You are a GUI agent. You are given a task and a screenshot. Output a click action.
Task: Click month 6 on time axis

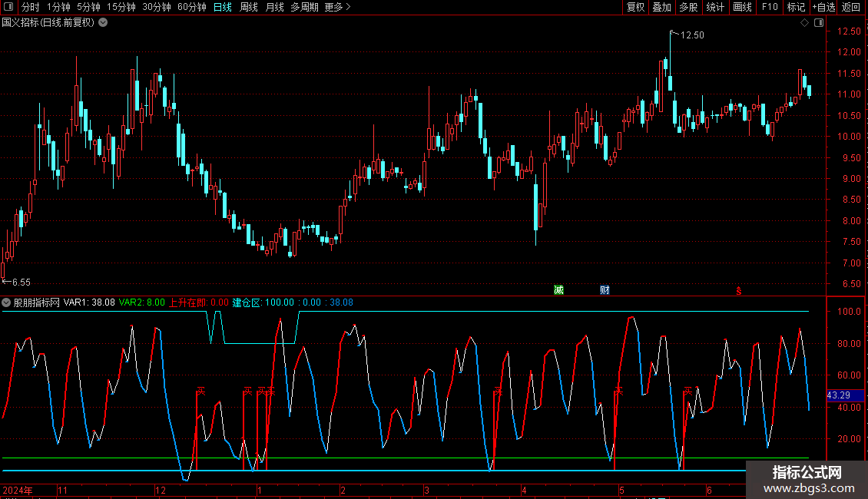pyautogui.click(x=709, y=490)
